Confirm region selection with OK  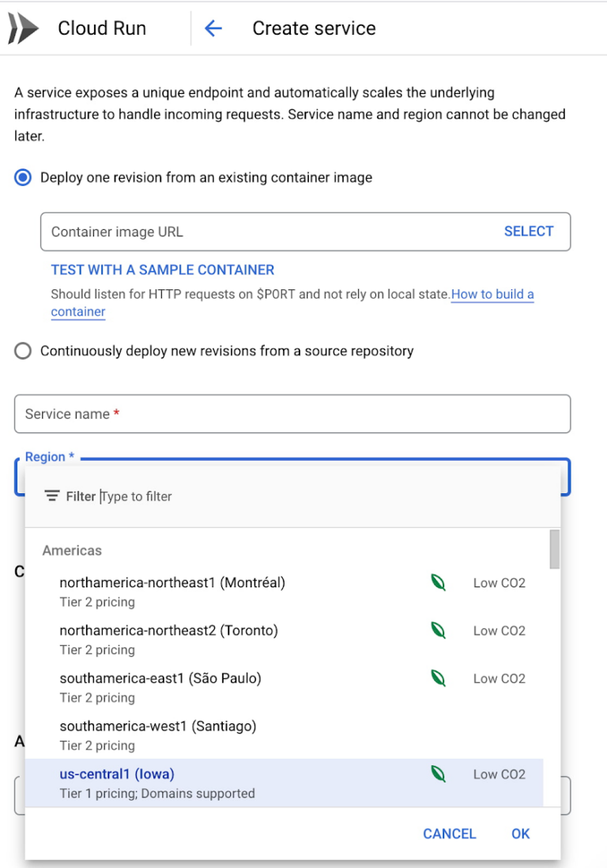(x=520, y=833)
